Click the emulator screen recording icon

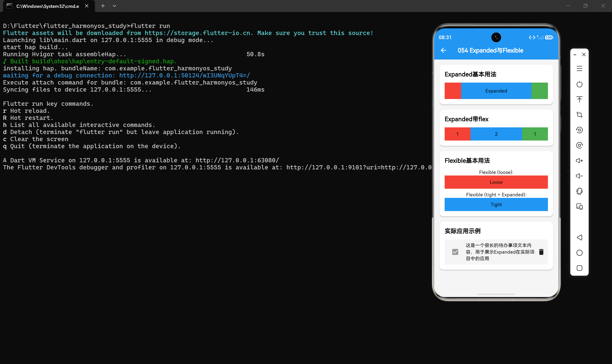click(579, 130)
